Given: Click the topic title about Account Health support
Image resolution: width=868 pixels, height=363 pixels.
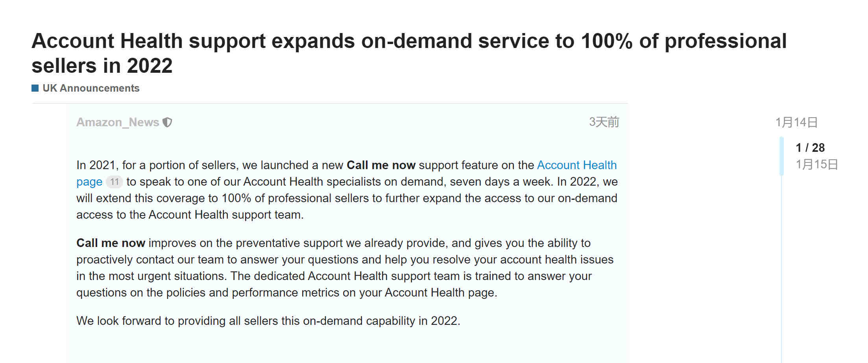Looking at the screenshot, I should pos(409,53).
